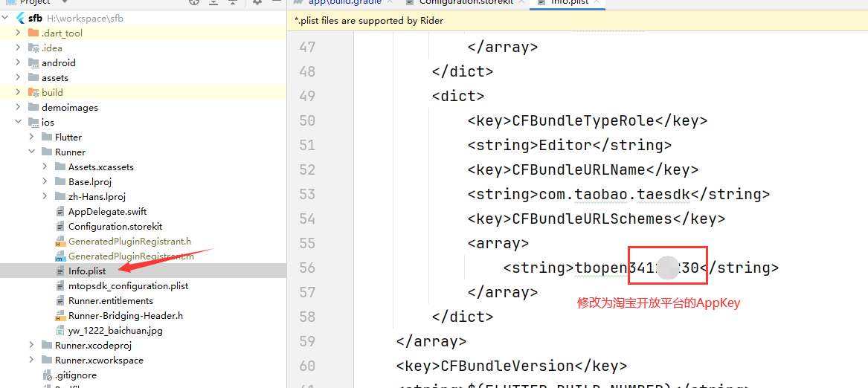This screenshot has height=388, width=868.
Task: Expand the Runner.xcworkspace node
Action: pyautogui.click(x=31, y=360)
